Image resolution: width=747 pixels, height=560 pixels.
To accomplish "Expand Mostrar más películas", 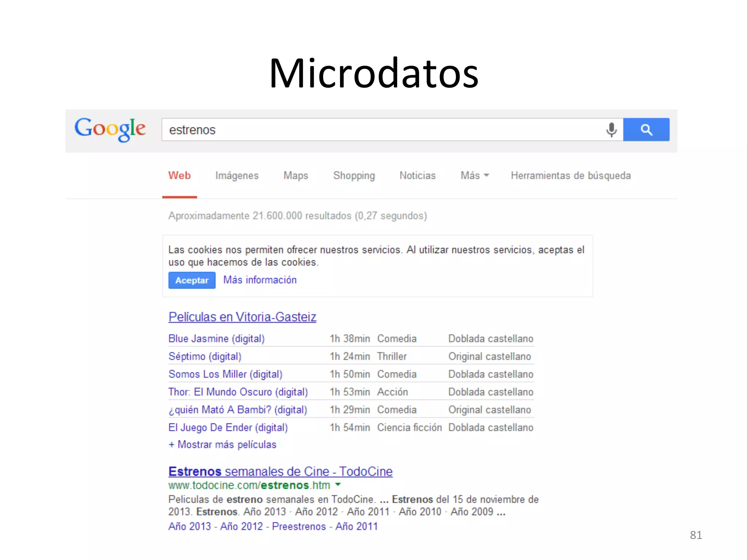I will point(222,444).
